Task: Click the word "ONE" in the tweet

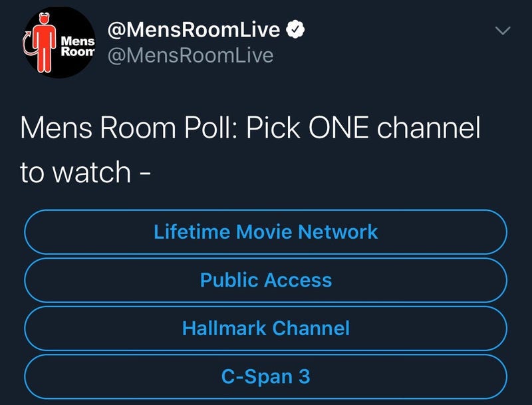Action: pyautogui.click(x=338, y=128)
